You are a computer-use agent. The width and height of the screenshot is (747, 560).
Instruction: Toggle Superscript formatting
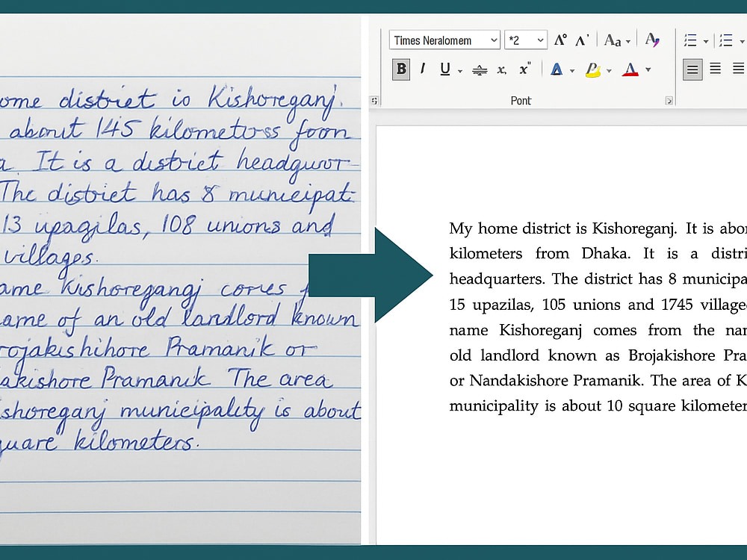pos(524,69)
